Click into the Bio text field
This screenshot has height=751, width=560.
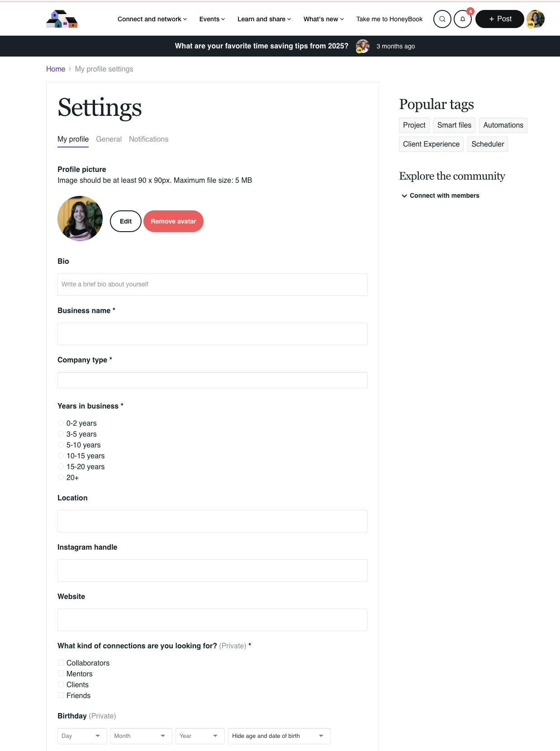[x=213, y=285]
